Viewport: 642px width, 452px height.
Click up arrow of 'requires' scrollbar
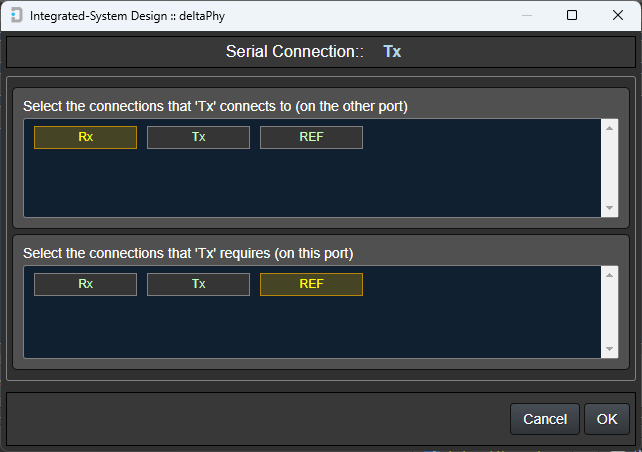(x=609, y=275)
